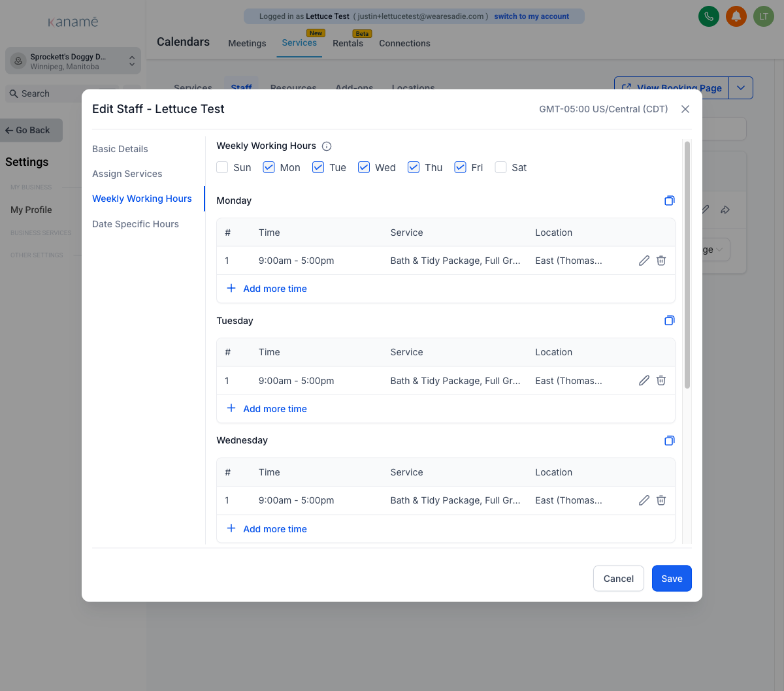Copy Tuesday hours using the copy icon
The width and height of the screenshot is (784, 691).
click(x=669, y=321)
